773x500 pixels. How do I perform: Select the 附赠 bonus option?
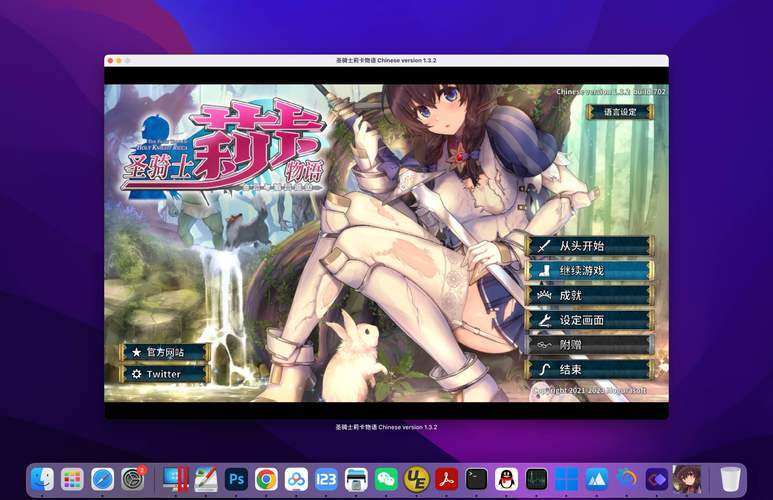pos(590,345)
